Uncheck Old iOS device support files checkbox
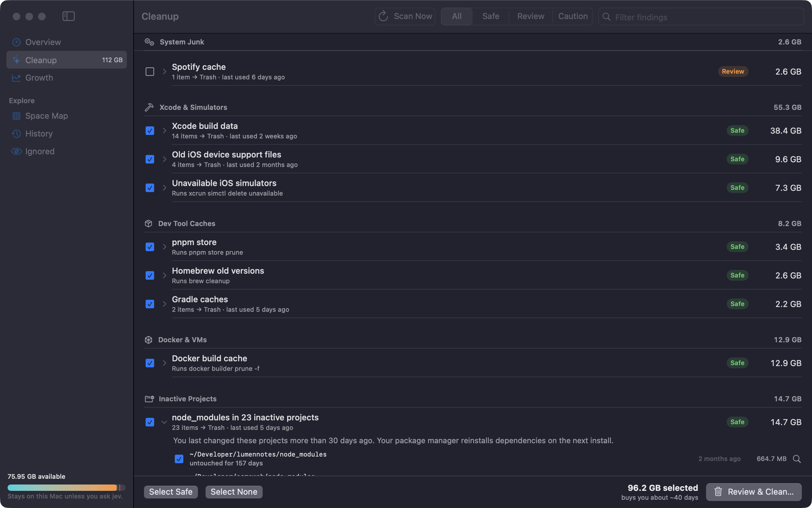The height and width of the screenshot is (508, 812). point(150,159)
